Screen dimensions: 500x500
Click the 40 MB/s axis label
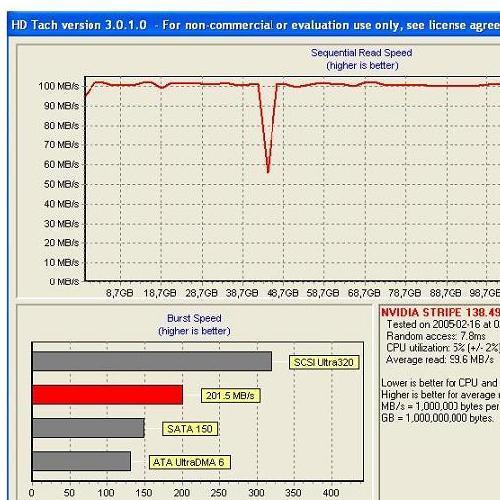(x=61, y=204)
